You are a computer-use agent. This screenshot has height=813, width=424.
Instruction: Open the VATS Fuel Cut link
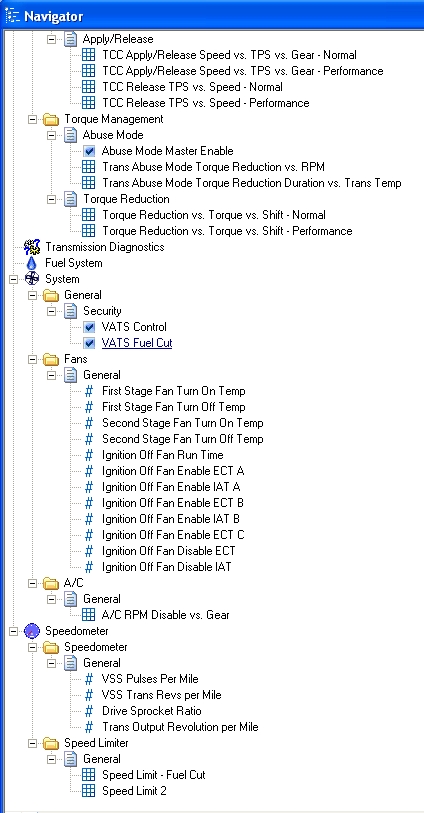tap(137, 343)
